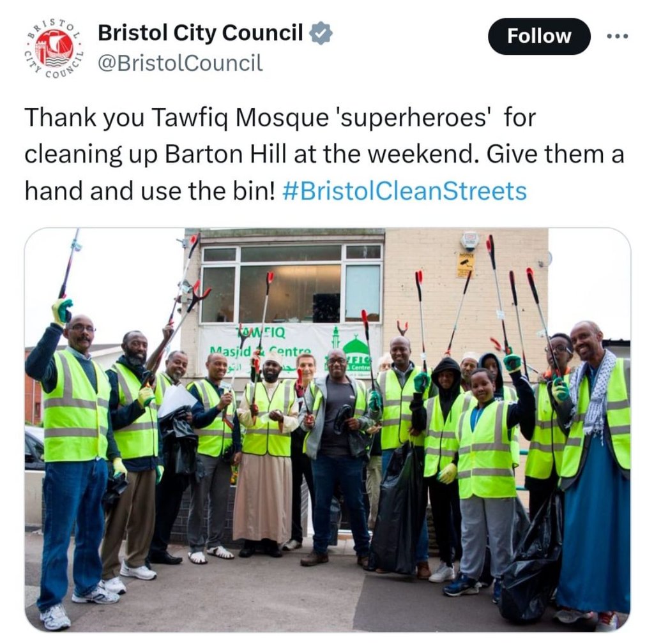
Task: Click the alarm box on the building wall
Action: (469, 241)
